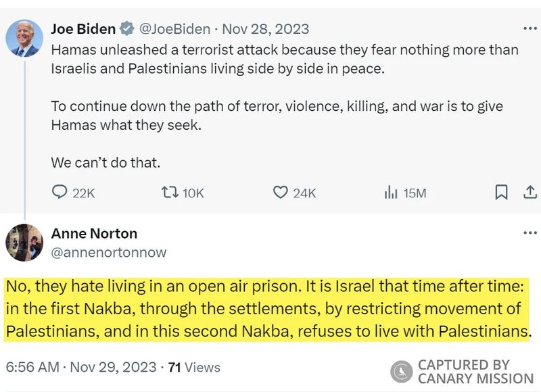Viewport: 541px width, 392px height.
Task: Click the 71 Views count
Action: [x=194, y=367]
